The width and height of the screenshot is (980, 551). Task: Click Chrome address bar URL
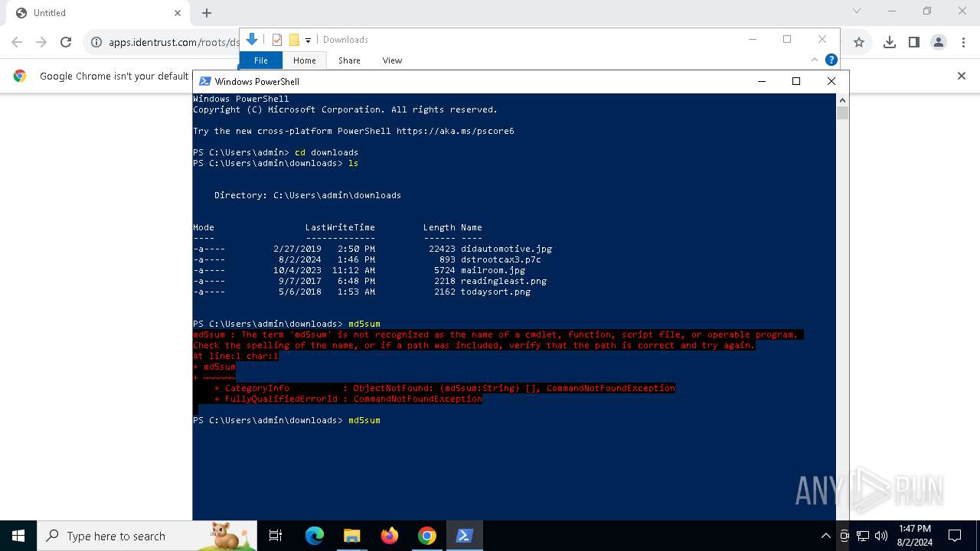pos(174,42)
